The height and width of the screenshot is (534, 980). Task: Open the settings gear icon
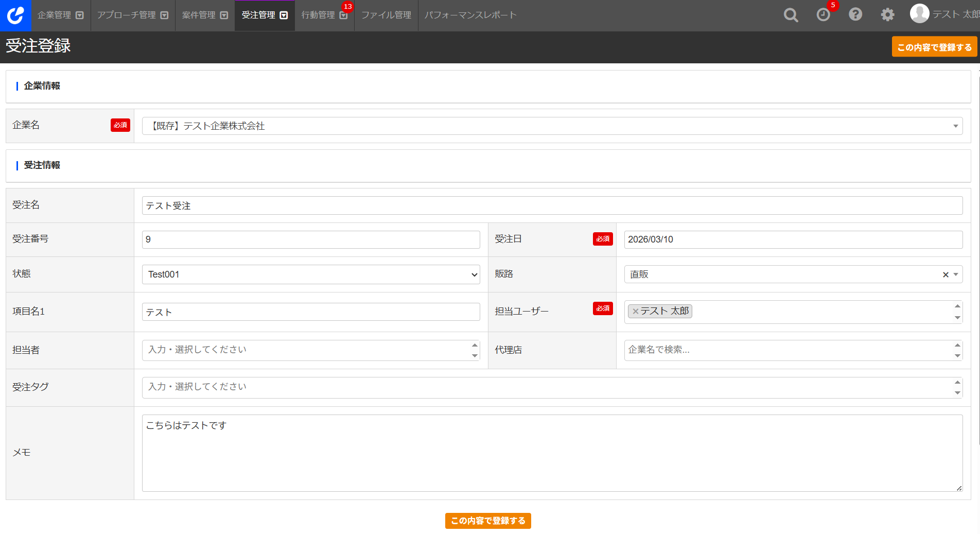[x=887, y=14]
